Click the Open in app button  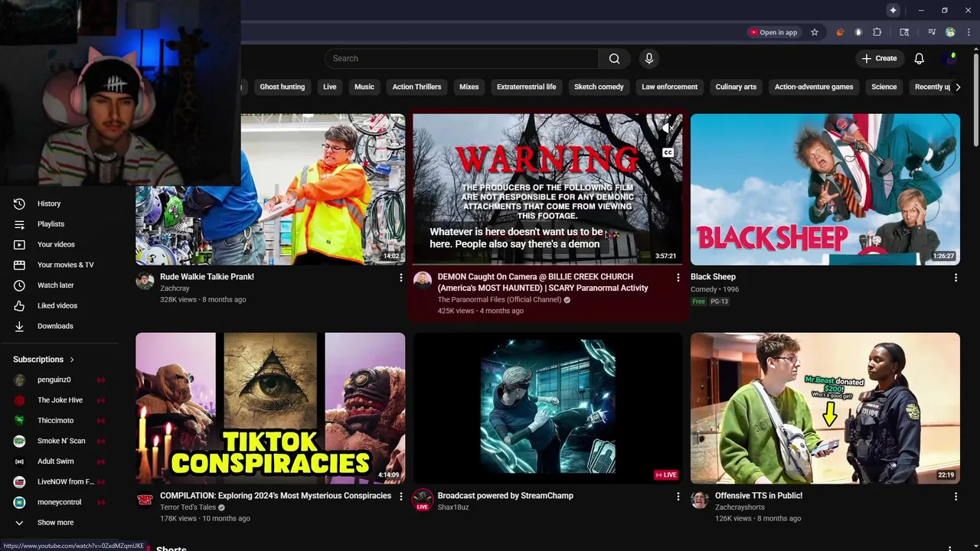click(x=773, y=32)
